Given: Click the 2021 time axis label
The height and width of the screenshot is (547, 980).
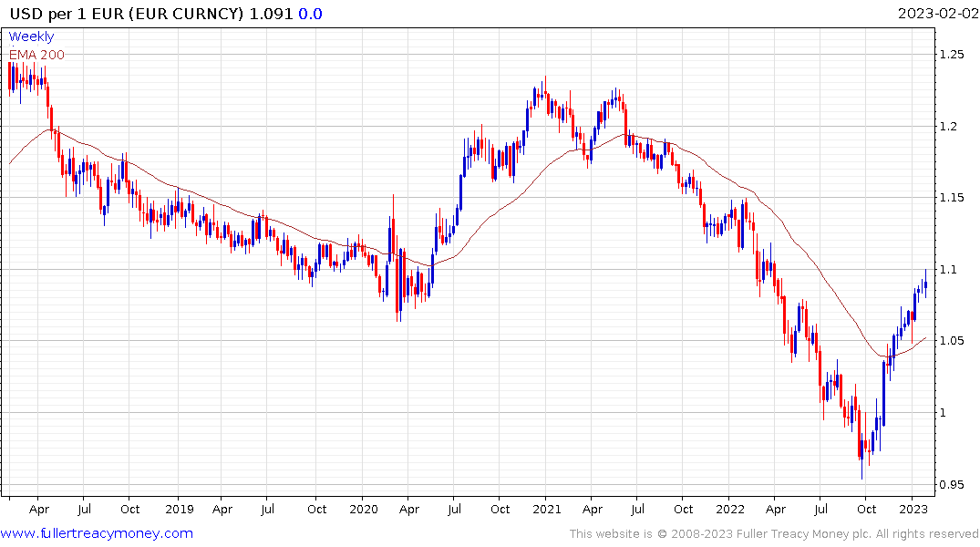Looking at the screenshot, I should 546,510.
